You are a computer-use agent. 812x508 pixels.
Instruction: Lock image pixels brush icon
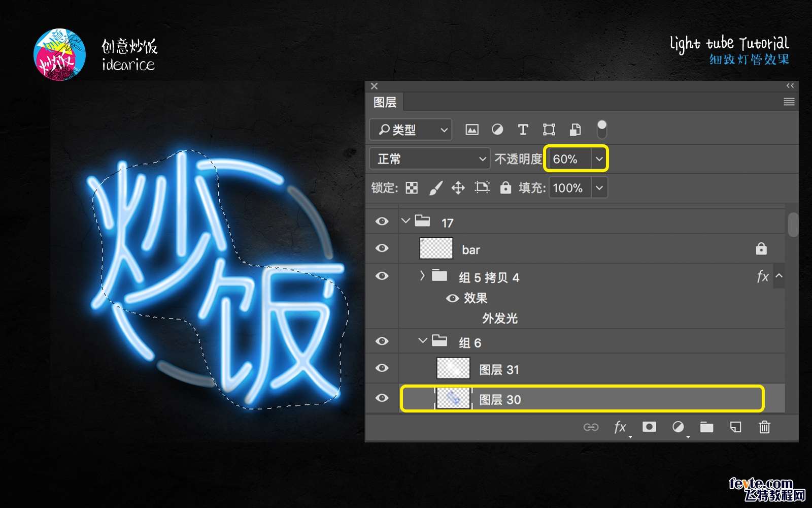435,188
